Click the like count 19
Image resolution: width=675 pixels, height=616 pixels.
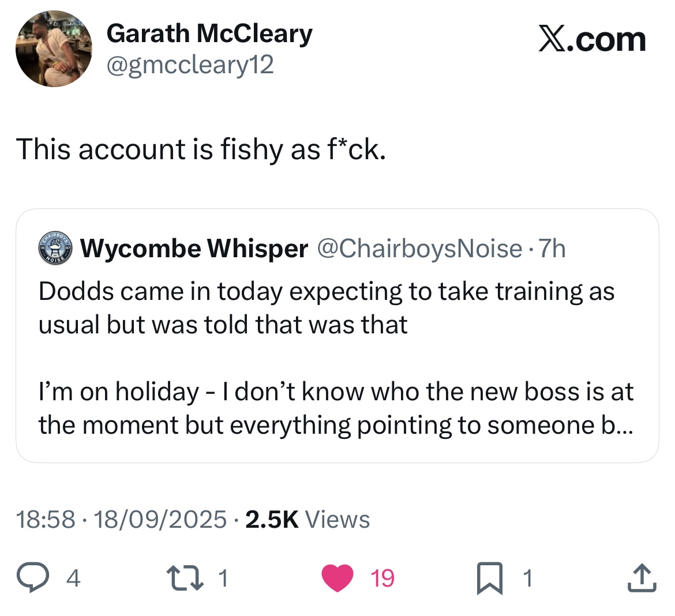coord(382,578)
